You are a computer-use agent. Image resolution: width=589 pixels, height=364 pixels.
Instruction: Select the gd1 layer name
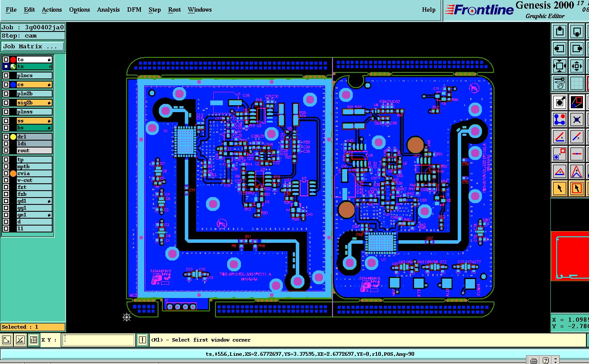(x=35, y=201)
